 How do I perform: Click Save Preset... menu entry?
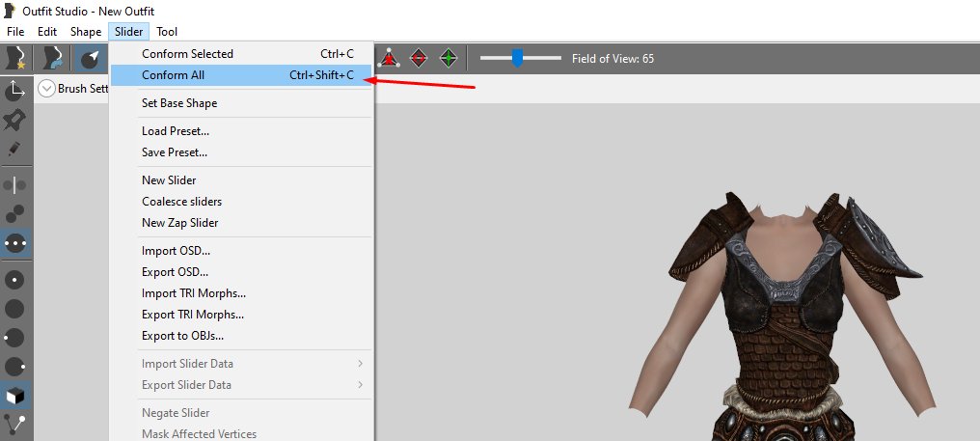click(x=241, y=152)
